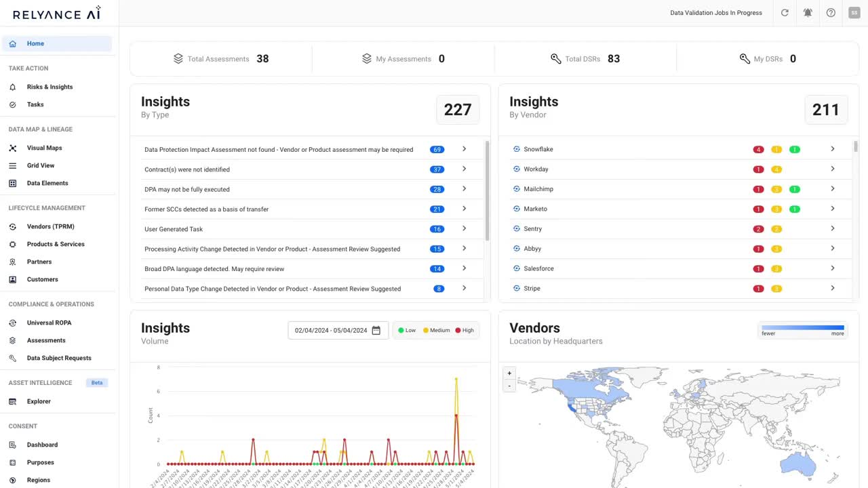Click the Grid View lines icon
This screenshot has height=488, width=868.
13,165
